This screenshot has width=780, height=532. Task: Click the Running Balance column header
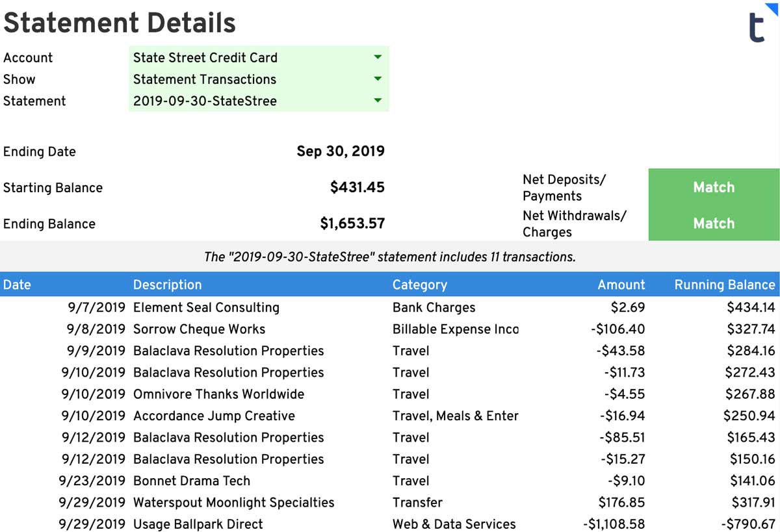click(725, 285)
